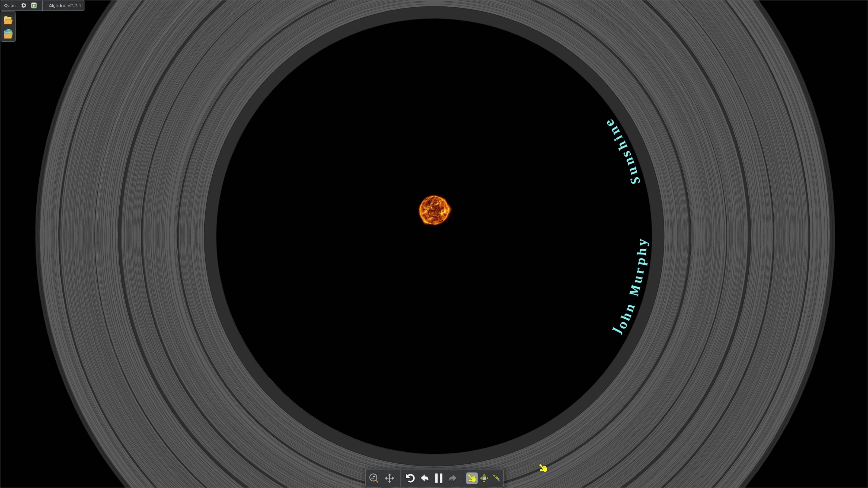Open the local scenes folder

point(8,21)
